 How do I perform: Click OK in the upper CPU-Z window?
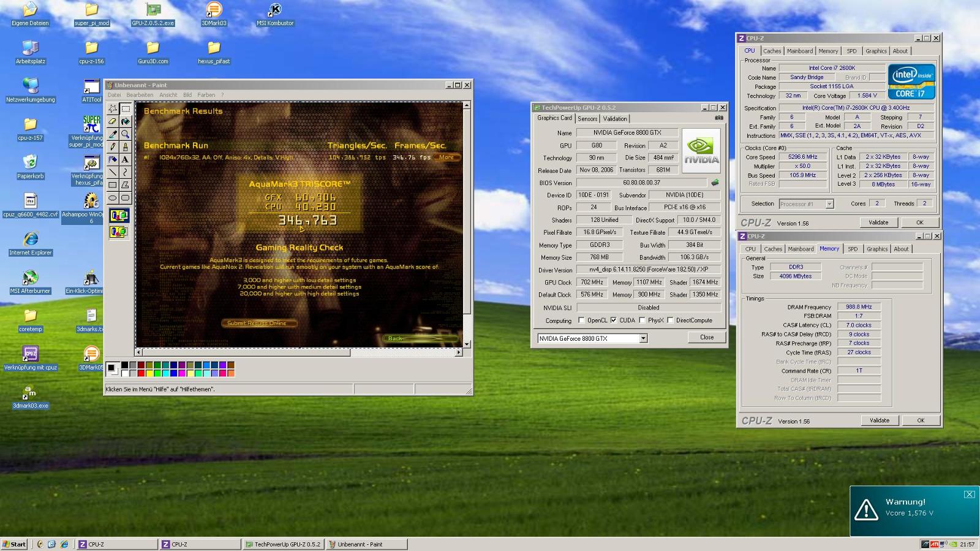pyautogui.click(x=919, y=222)
